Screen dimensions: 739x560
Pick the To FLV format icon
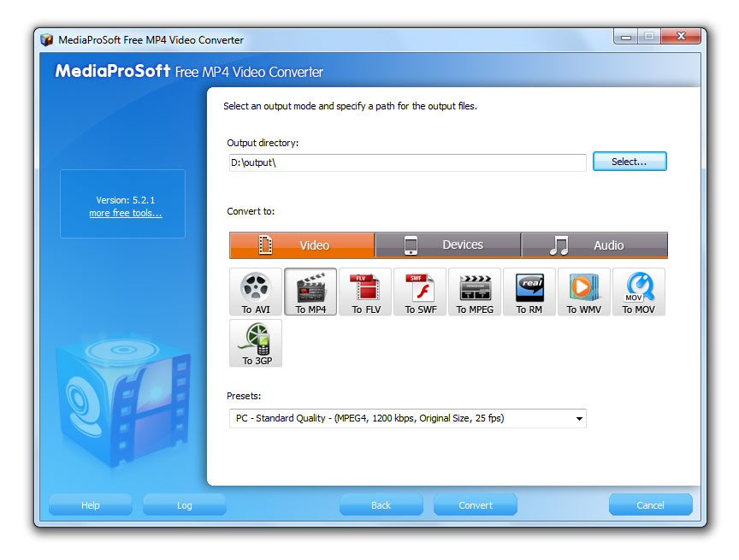(365, 292)
